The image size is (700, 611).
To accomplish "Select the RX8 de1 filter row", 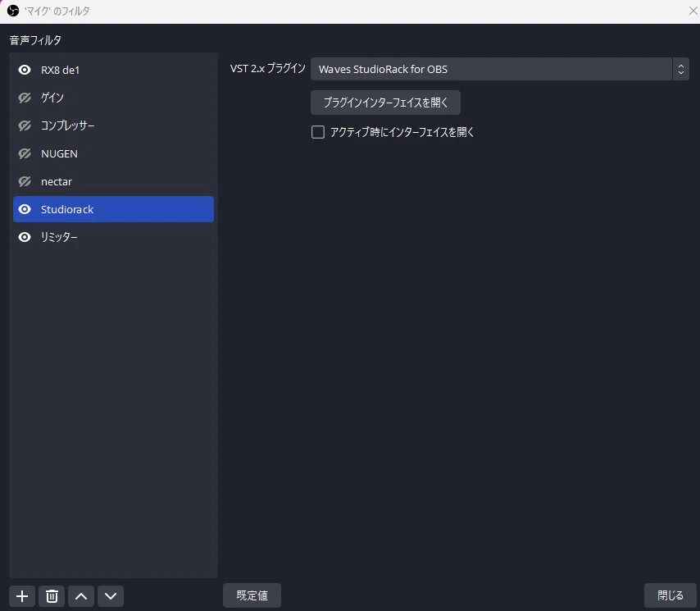I will coord(113,71).
